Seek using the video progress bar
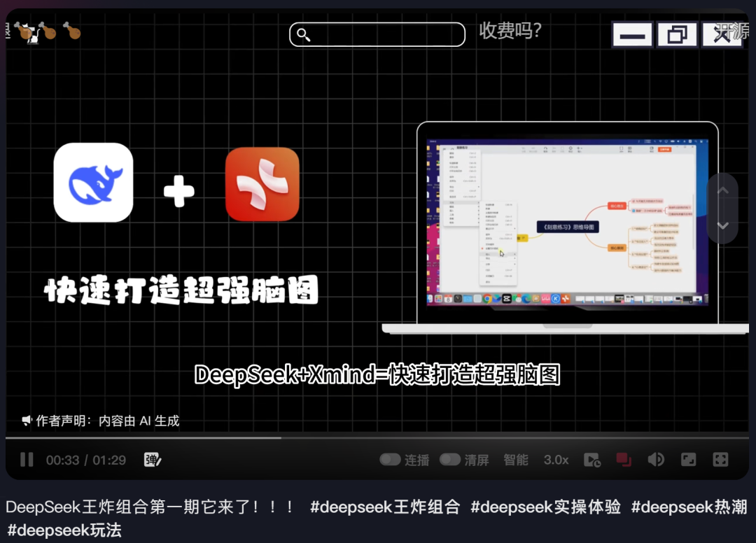This screenshot has height=543, width=756. click(x=377, y=438)
